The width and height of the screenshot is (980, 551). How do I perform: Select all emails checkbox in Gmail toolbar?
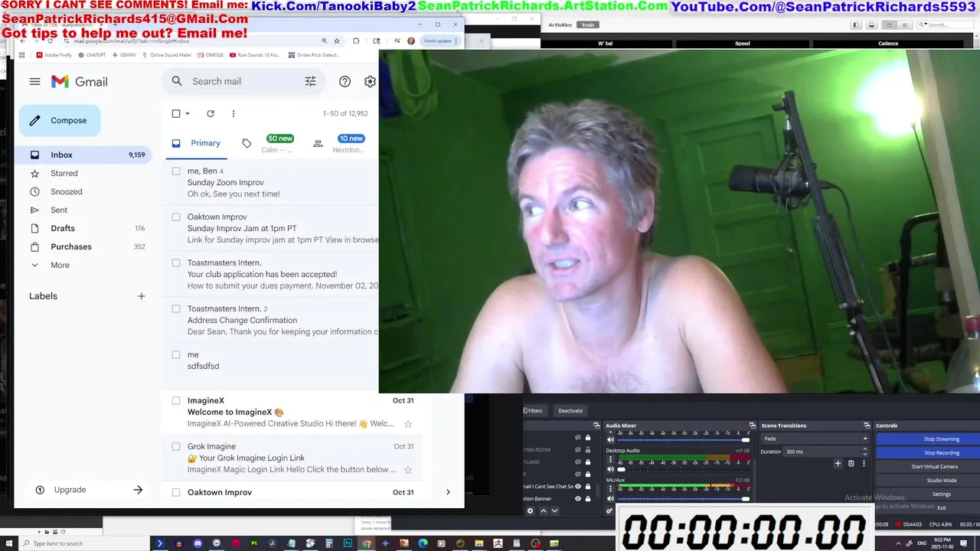176,113
